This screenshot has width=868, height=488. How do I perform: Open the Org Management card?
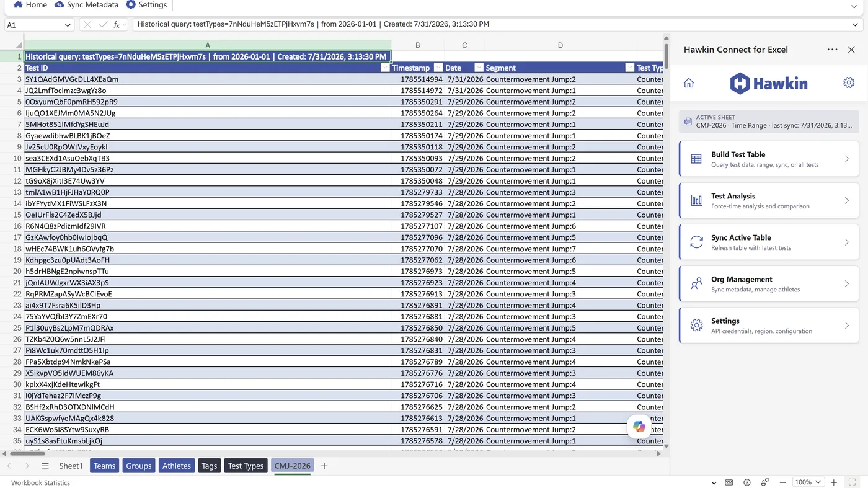[769, 283]
